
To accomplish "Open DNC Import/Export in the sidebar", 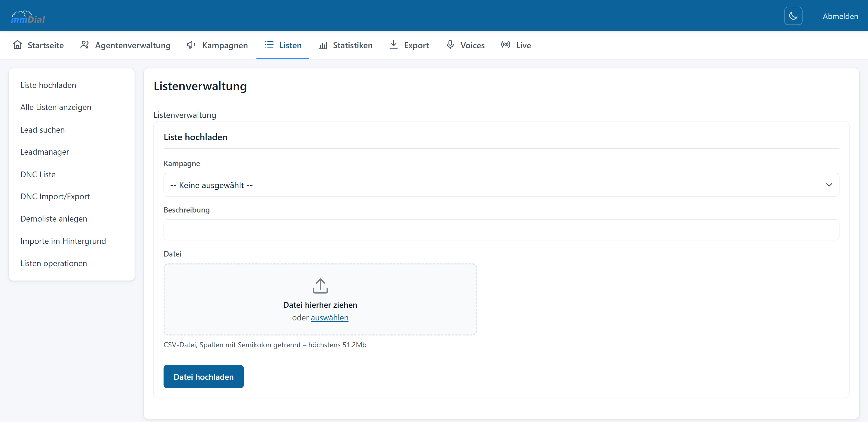I will pos(55,196).
